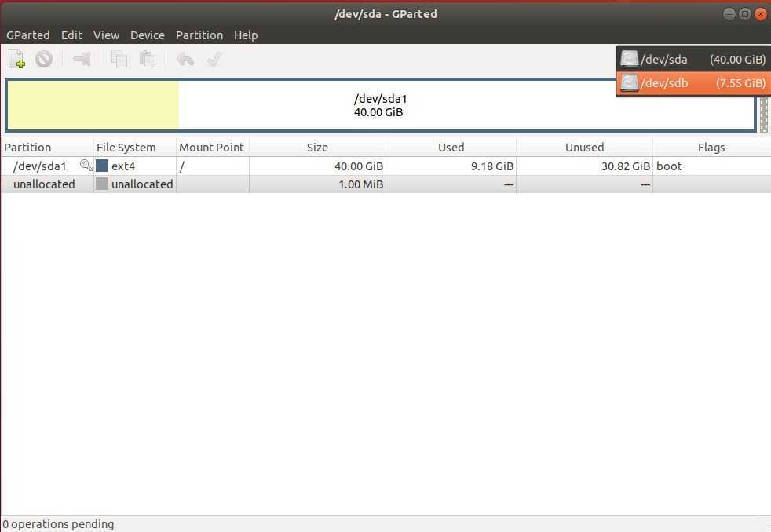Image resolution: width=771 pixels, height=532 pixels.
Task: Open the View menu
Action: 106,35
